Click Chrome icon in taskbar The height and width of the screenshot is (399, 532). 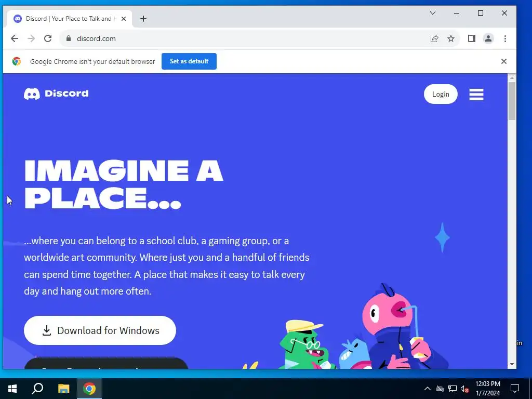pyautogui.click(x=89, y=389)
